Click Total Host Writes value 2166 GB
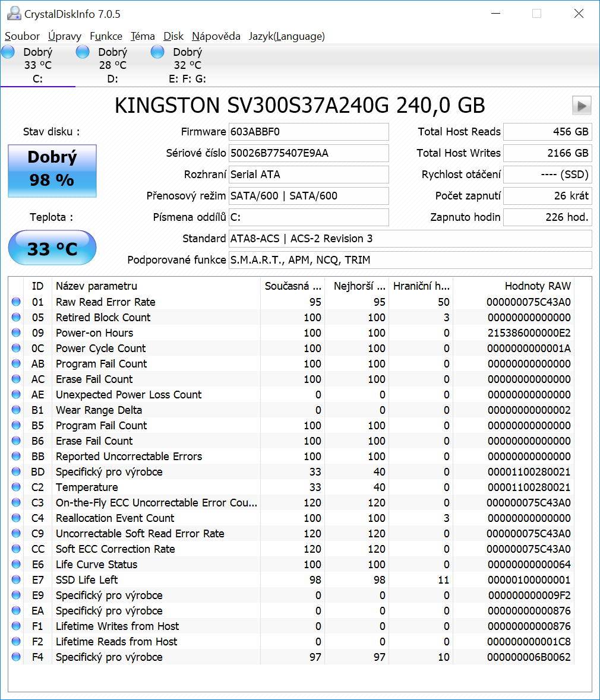 click(x=548, y=153)
